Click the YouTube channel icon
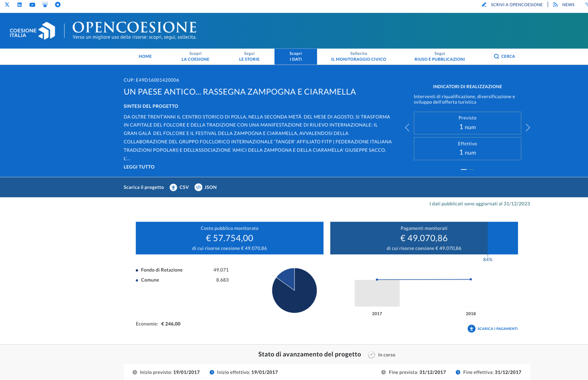Viewport: 588px width, 380px height. pos(32,4)
